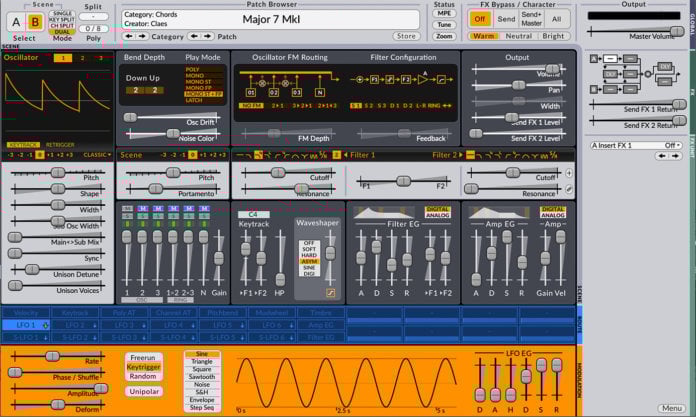The height and width of the screenshot is (417, 696).
Task: Toggle MPE status button
Action: click(443, 15)
